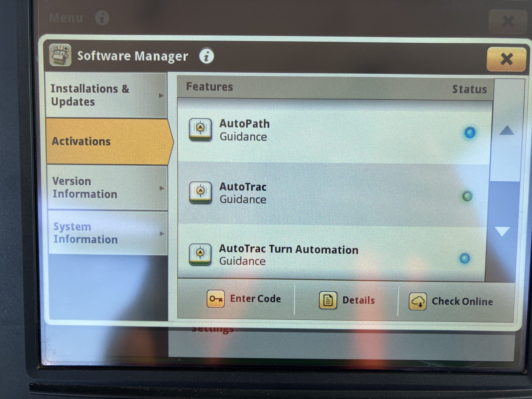This screenshot has width=532, height=399.
Task: Close the Software Manager window
Action: pyautogui.click(x=506, y=59)
